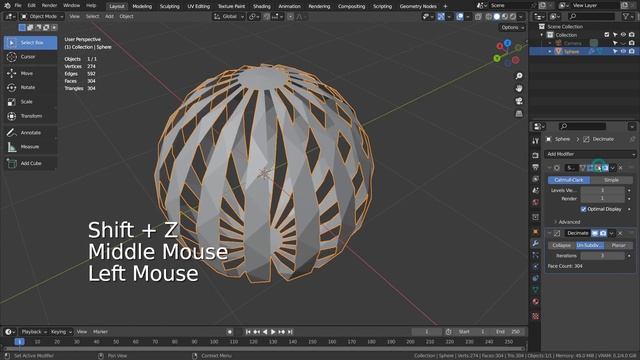This screenshot has height=360, width=640.
Task: Toggle camera view icon in viewport
Action: point(519,101)
